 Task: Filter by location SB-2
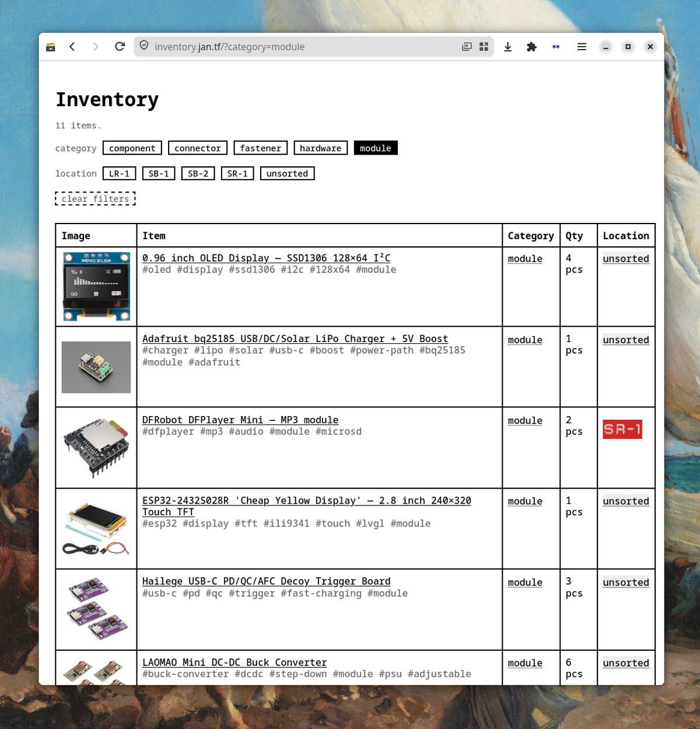(198, 173)
